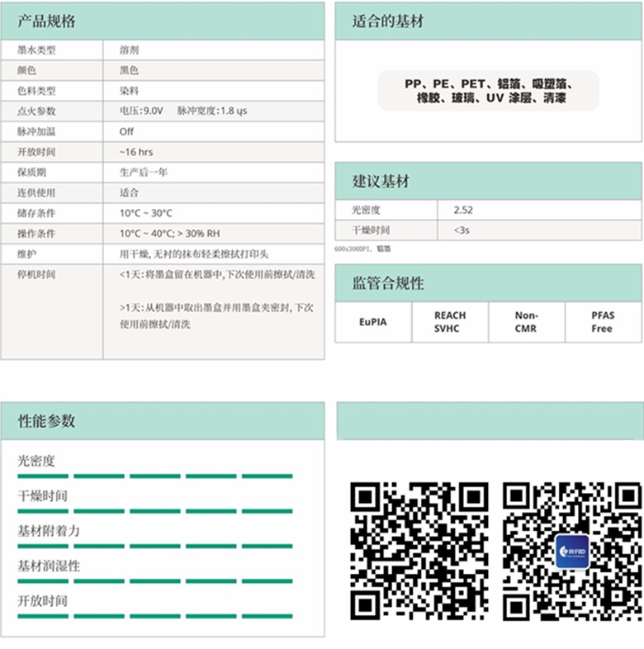Viewport: 644px width, 649px height.
Task: Click the 基材附着力 rating bar
Action: (155, 547)
